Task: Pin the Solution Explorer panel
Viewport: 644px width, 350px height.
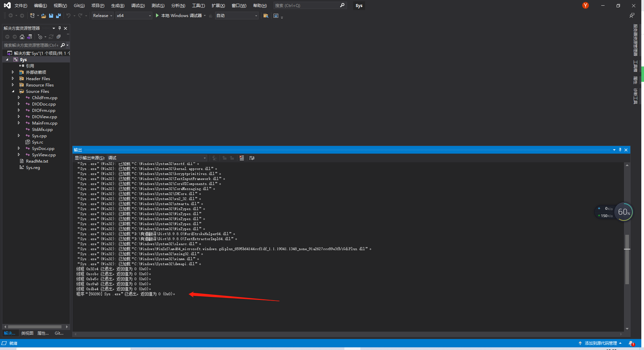Action: click(59, 28)
